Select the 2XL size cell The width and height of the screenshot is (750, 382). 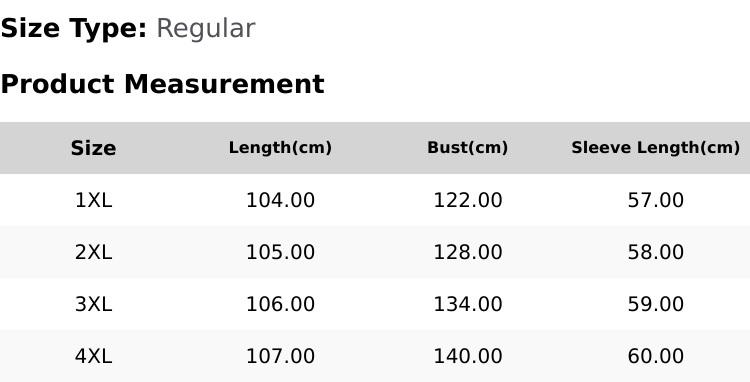[x=93, y=252]
